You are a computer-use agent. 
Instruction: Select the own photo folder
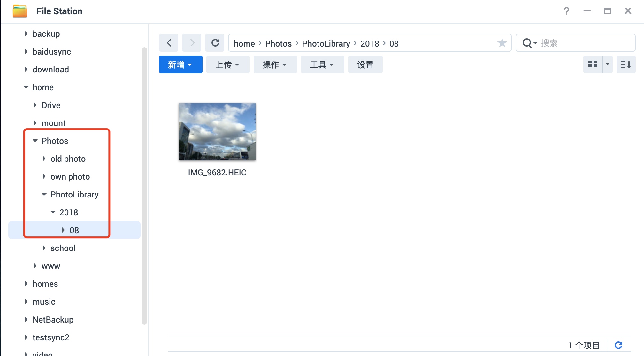70,177
